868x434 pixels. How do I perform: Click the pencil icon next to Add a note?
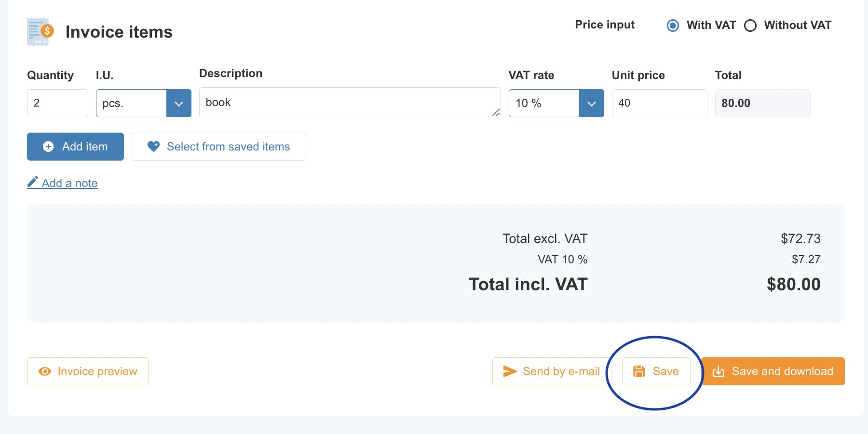click(x=33, y=182)
